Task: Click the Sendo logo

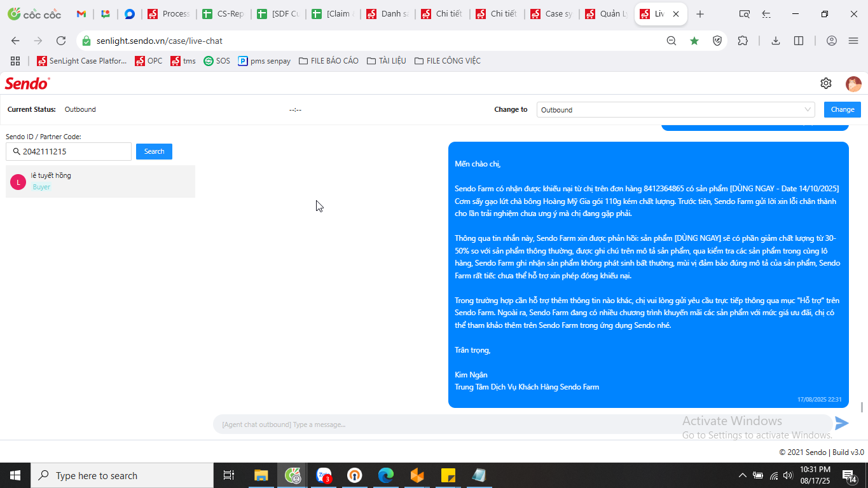Action: tap(27, 83)
